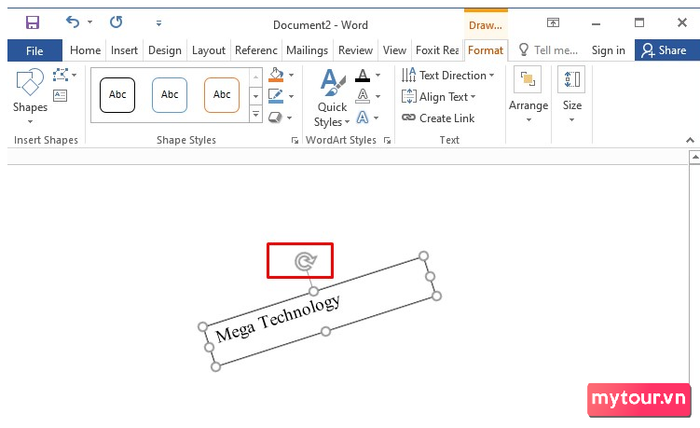Undo the last action
Screen dimensions: 700x428
(72, 21)
